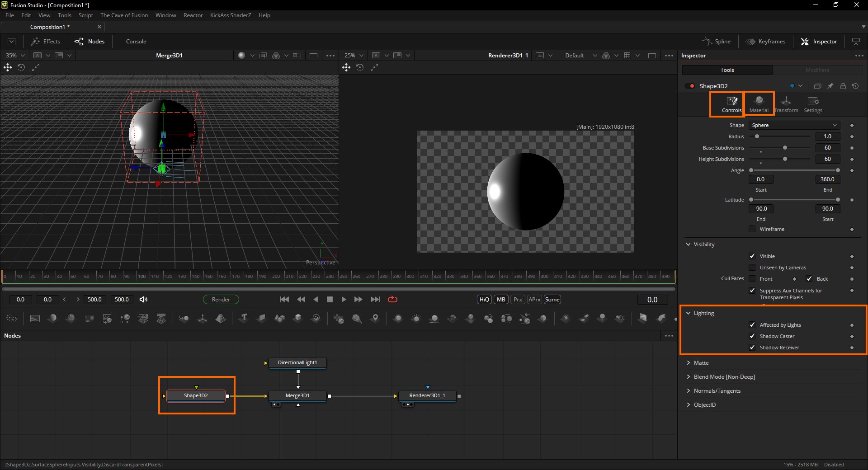Open right viewer options three-dot menu

click(669, 56)
